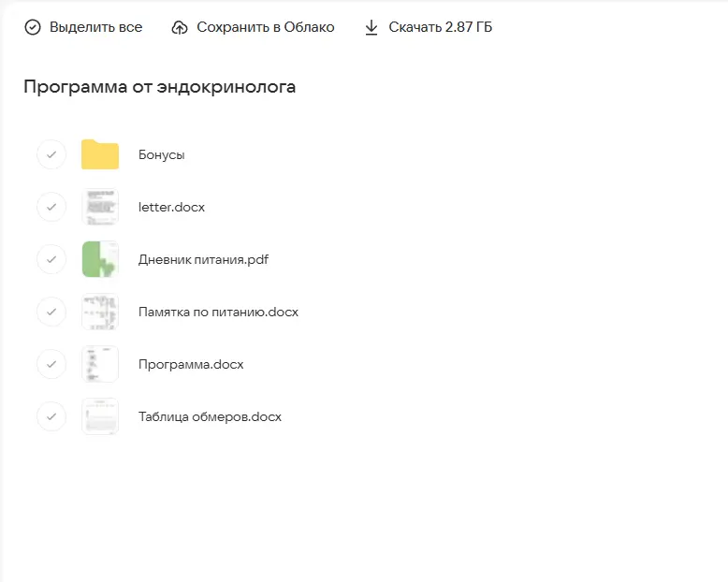Click the cloud upload icon
728x582 pixels.
[x=180, y=27]
